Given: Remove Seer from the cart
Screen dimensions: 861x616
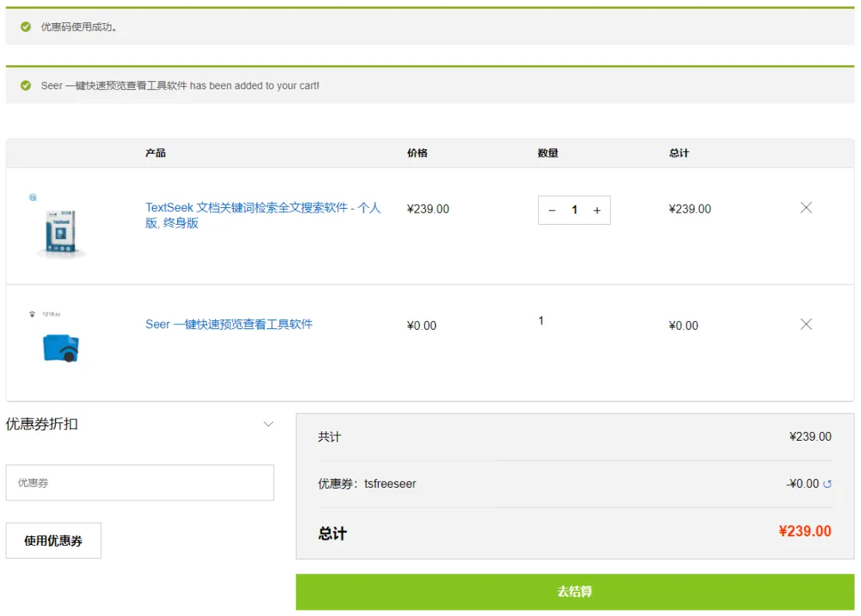Looking at the screenshot, I should click(805, 324).
